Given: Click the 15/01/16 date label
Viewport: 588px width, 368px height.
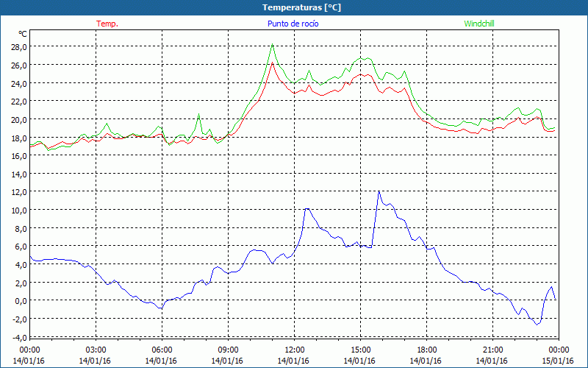Looking at the screenshot, I should (558, 361).
